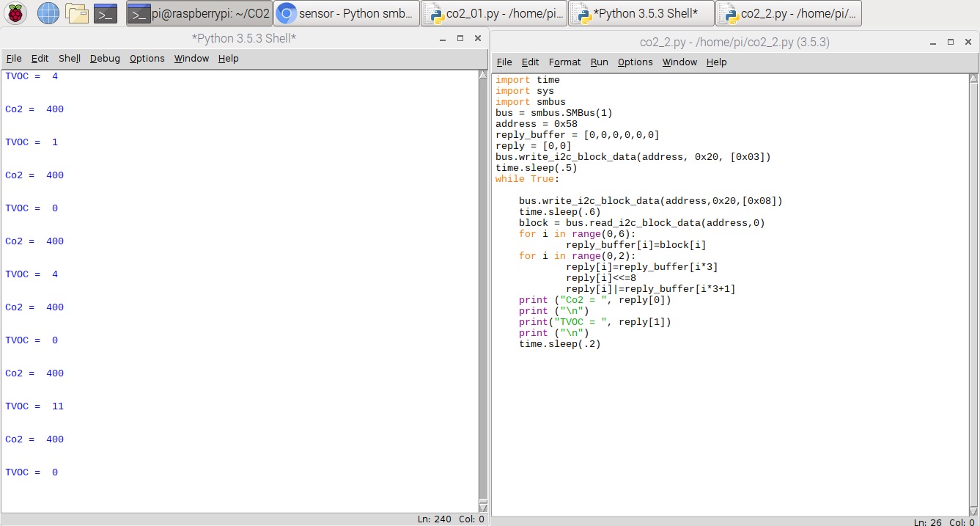This screenshot has width=980, height=526.
Task: Open Edit menu in co2_2.py editor
Action: 530,62
